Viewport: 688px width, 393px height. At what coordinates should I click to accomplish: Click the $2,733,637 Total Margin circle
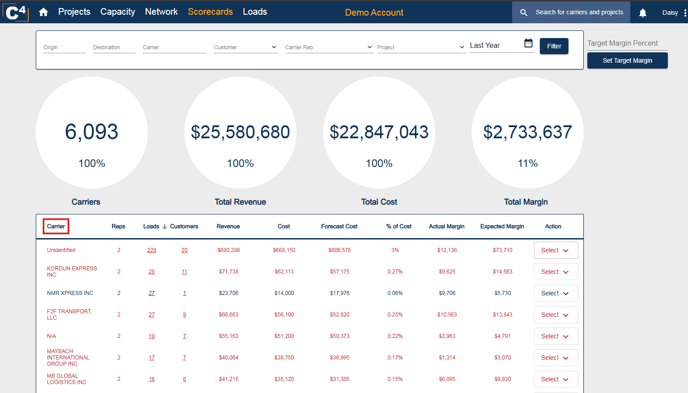click(x=527, y=132)
